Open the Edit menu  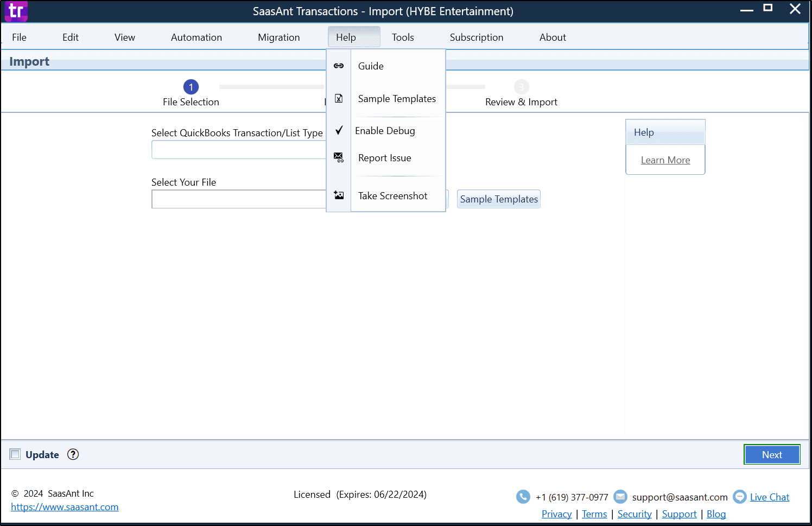pyautogui.click(x=71, y=37)
